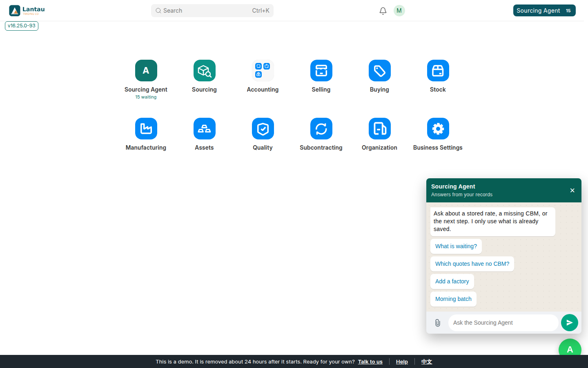Open the Buying module icon
Image resolution: width=588 pixels, height=368 pixels.
click(379, 71)
